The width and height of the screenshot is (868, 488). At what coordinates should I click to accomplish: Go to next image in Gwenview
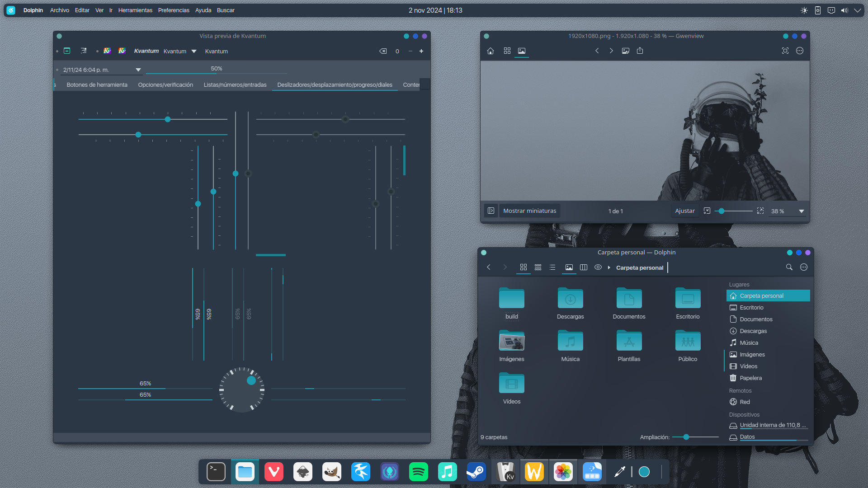tap(611, 51)
